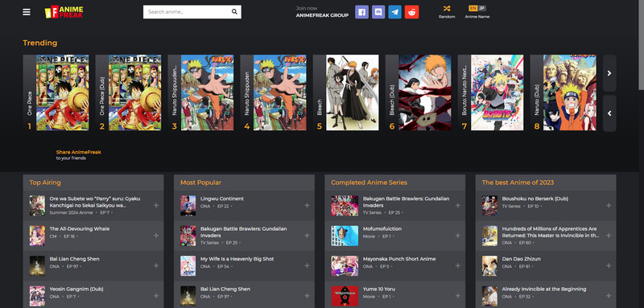Click Yeosin Gangnim (Dub) thumbnail
The height and width of the screenshot is (308, 644).
pos(37,296)
